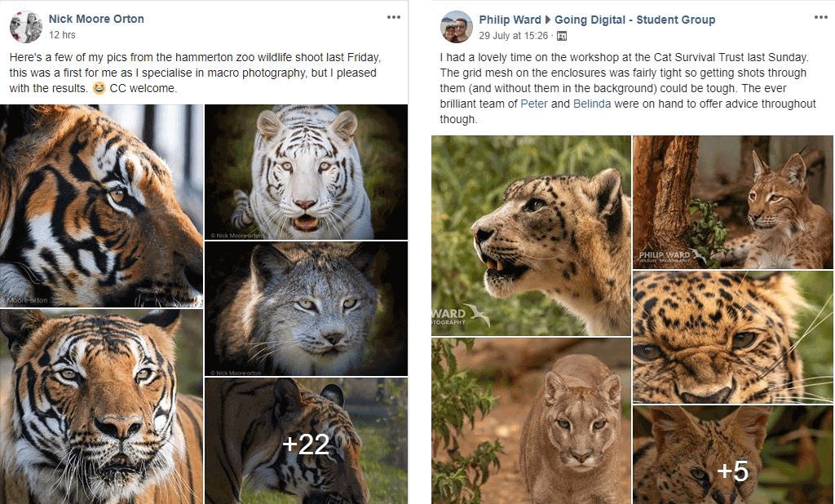This screenshot has height=504, width=835.
Task: View the side-profile tiger close-up photo
Action: click(101, 206)
